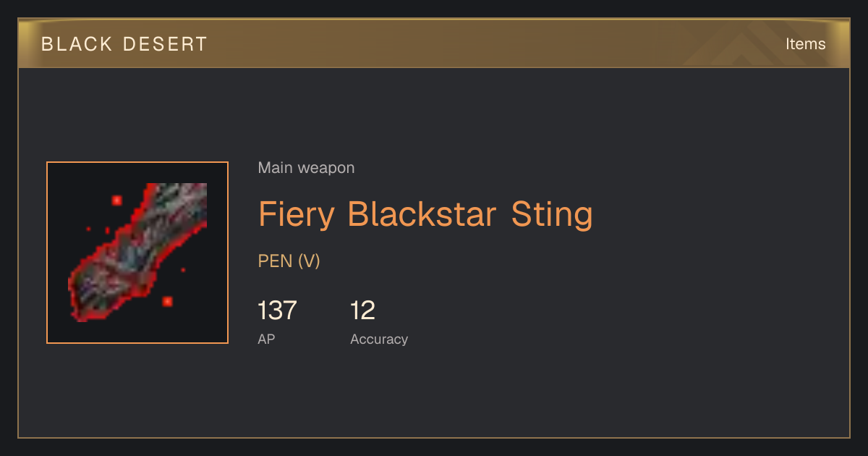The width and height of the screenshot is (868, 456).
Task: Click the (V) roman numeral text
Action: pyautogui.click(x=309, y=261)
